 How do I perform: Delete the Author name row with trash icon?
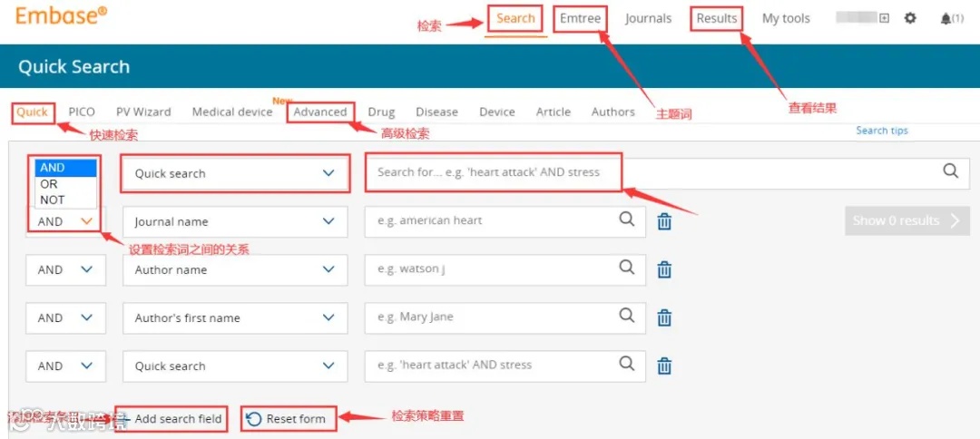(x=664, y=269)
